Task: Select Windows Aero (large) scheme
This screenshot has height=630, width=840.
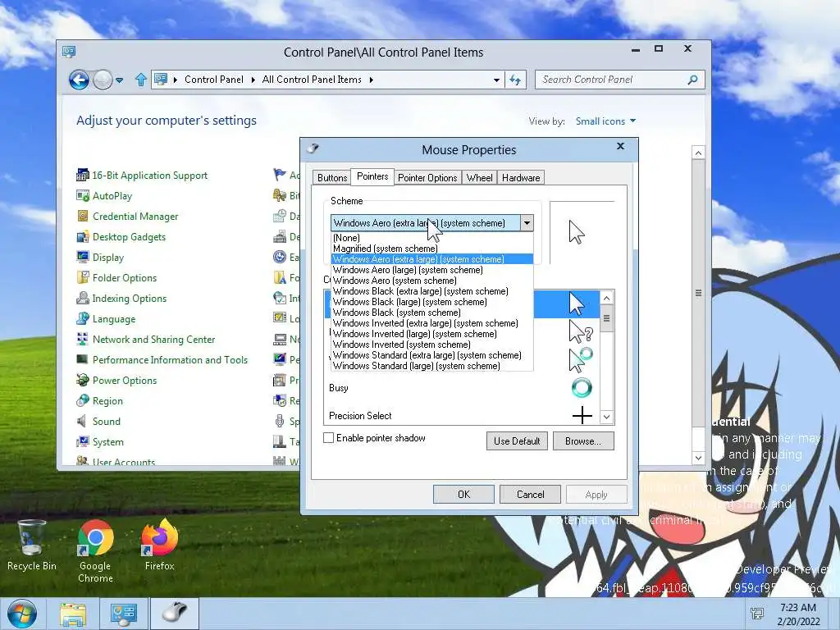Action: (431, 270)
